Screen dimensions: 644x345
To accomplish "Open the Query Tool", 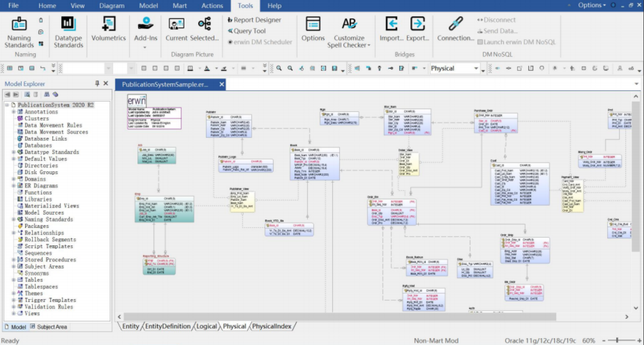I will 247,31.
